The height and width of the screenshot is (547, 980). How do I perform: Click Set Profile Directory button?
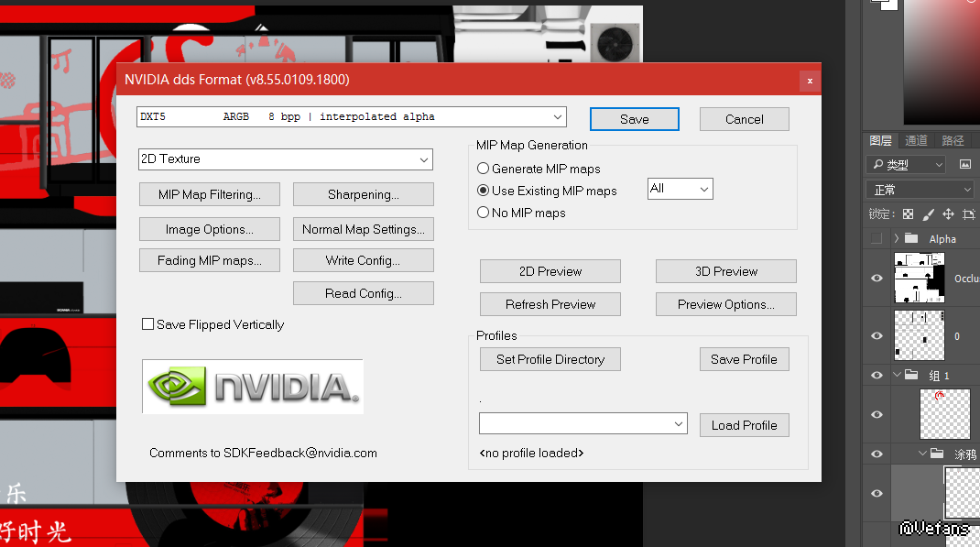pyautogui.click(x=550, y=359)
